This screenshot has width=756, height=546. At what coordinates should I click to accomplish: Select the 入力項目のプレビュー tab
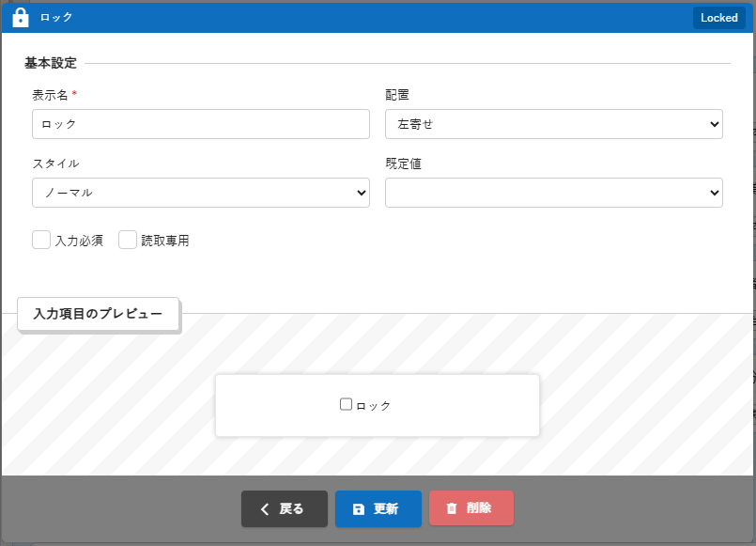[98, 314]
